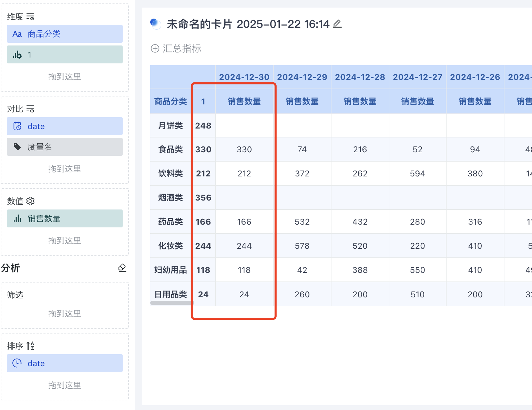Select the 度量名 field pill
Viewport: 532px width, 410px height.
tap(65, 147)
